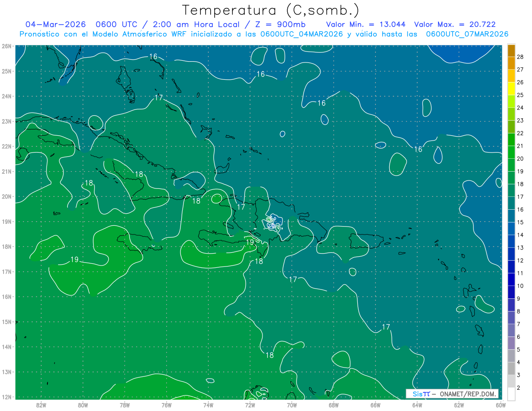Click the Valor Min. = 13.044 reading

coord(366,24)
